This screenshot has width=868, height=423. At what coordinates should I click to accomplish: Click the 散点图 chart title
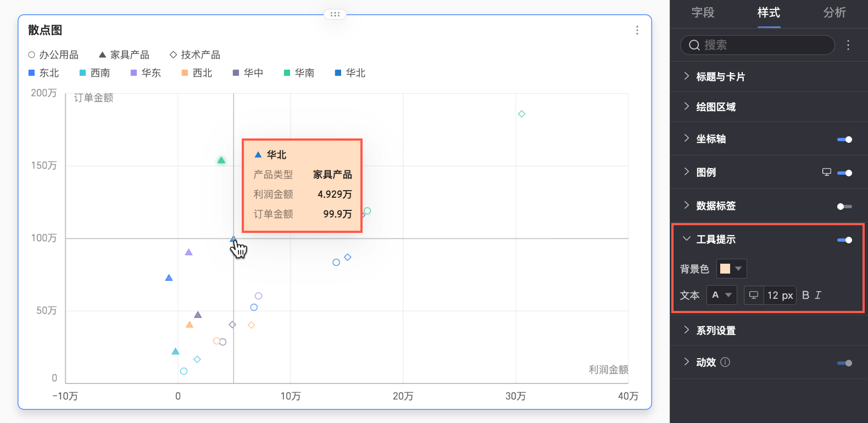45,30
